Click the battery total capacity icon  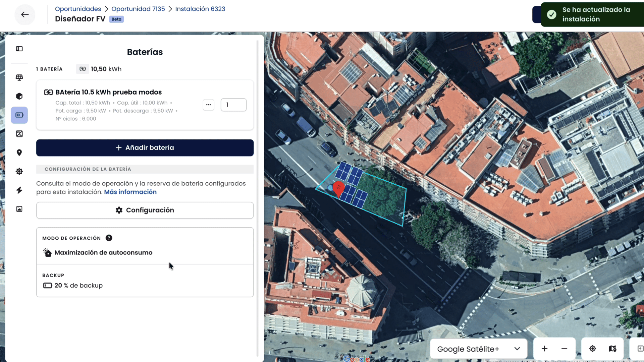[x=83, y=69]
